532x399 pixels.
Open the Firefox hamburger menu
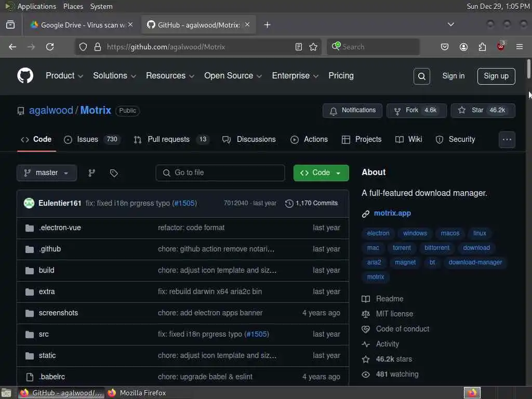(520, 47)
